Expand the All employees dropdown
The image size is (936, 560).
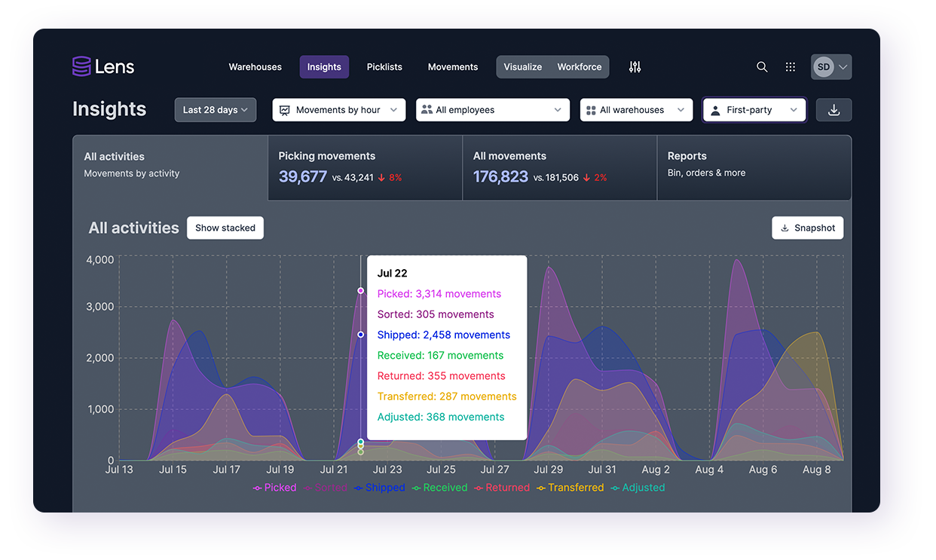493,109
